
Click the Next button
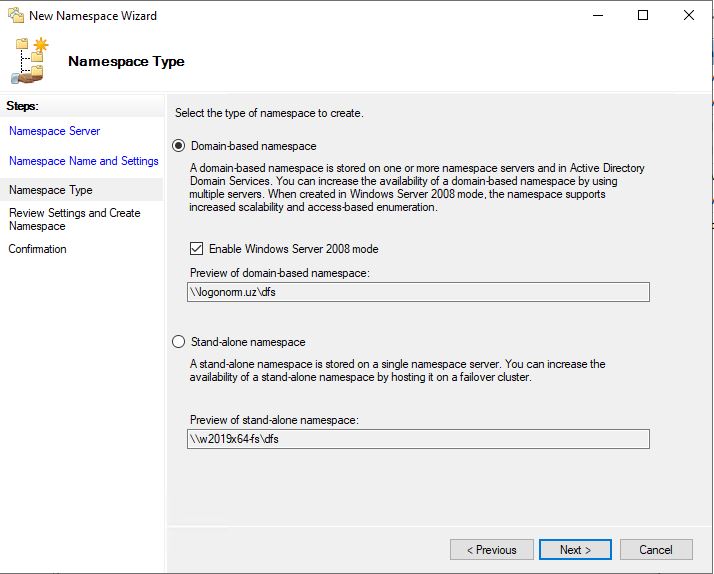point(575,550)
